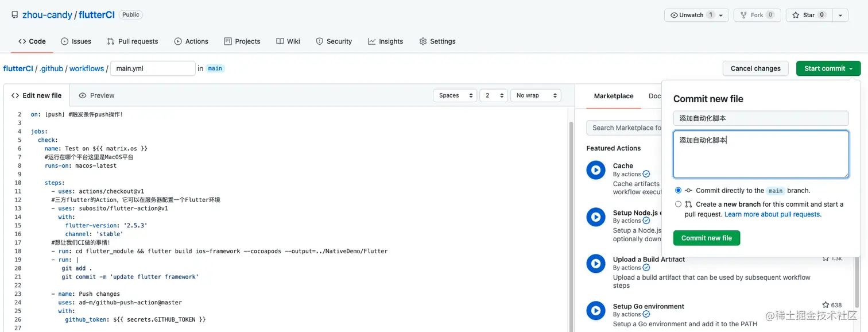The image size is (868, 332).
Task: Open the Issues tab
Action: [x=76, y=41]
